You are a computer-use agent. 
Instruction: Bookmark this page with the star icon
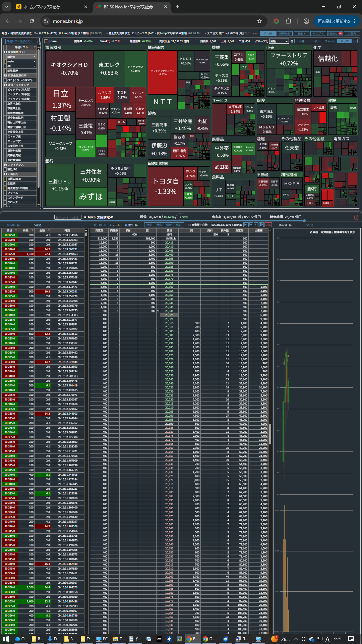(x=259, y=21)
